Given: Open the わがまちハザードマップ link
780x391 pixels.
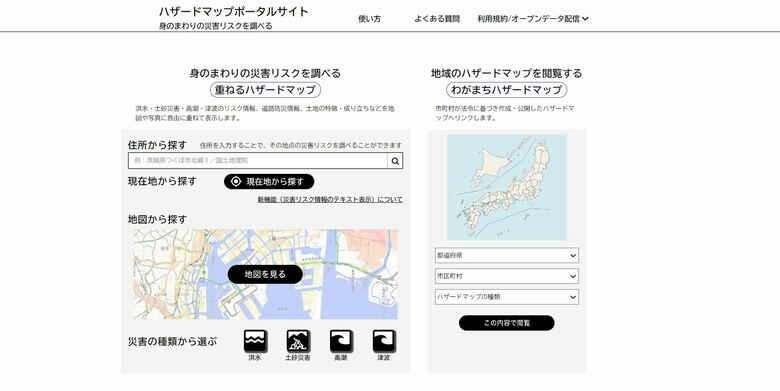Looking at the screenshot, I should tap(506, 90).
